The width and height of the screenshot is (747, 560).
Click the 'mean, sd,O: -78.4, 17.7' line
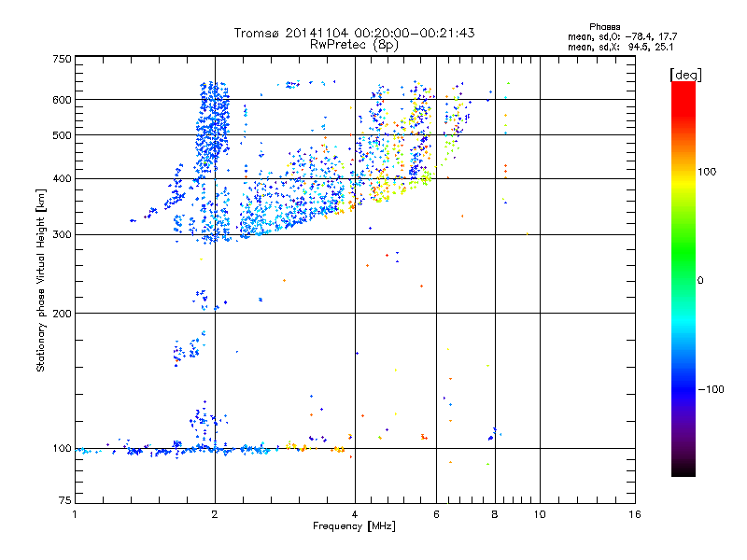point(622,36)
